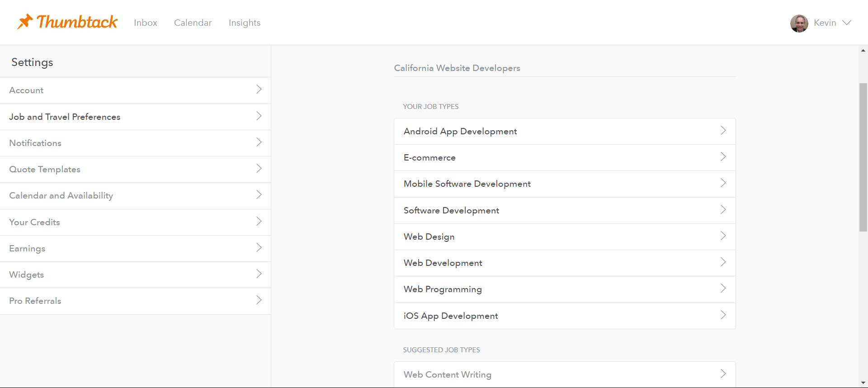Click the Your Credits chevron arrow

tap(259, 222)
